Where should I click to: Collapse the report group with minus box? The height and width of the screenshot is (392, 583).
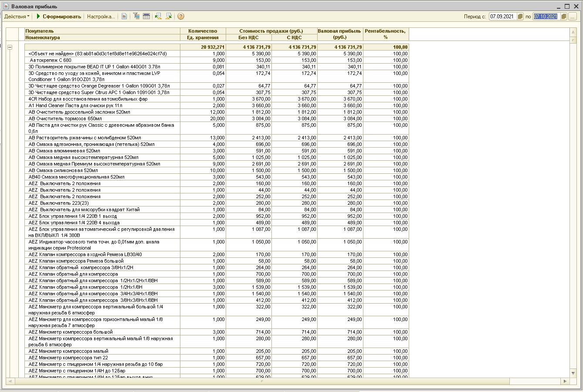(10, 47)
